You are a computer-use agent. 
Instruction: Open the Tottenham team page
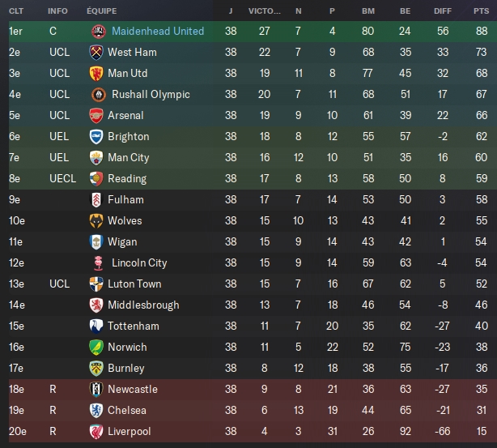pos(134,326)
